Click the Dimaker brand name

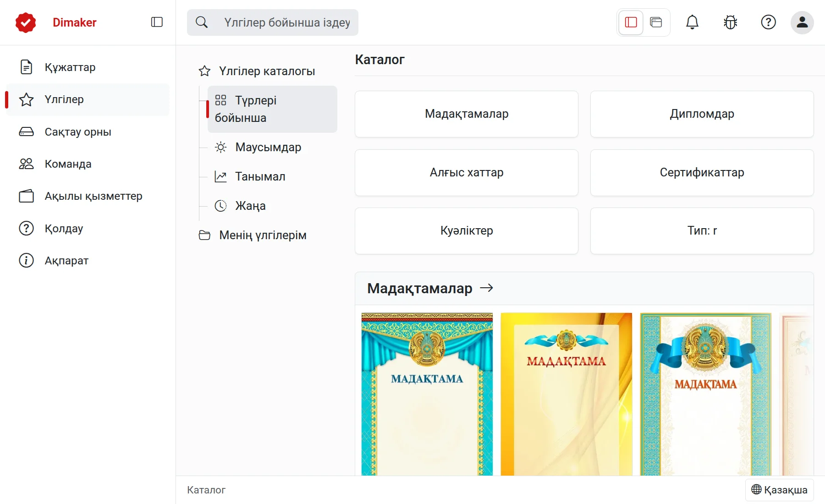point(75,22)
